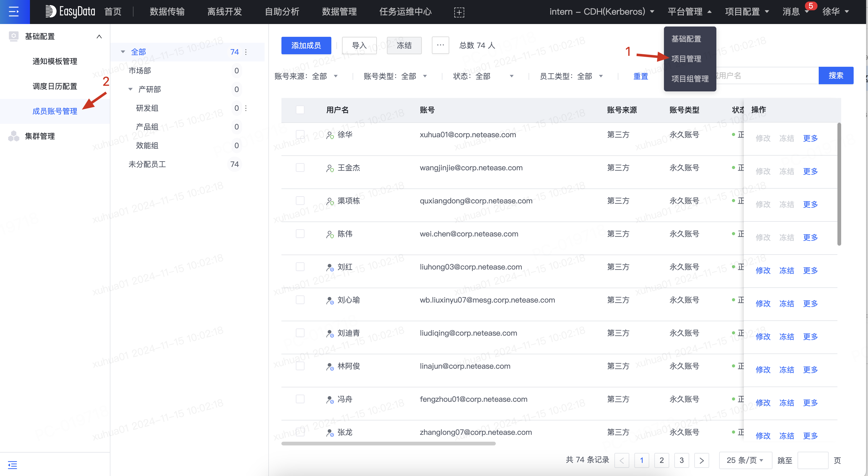The height and width of the screenshot is (476, 868).
Task: Open the dashed-square add shortcut icon in nav bar
Action: pyautogui.click(x=459, y=12)
